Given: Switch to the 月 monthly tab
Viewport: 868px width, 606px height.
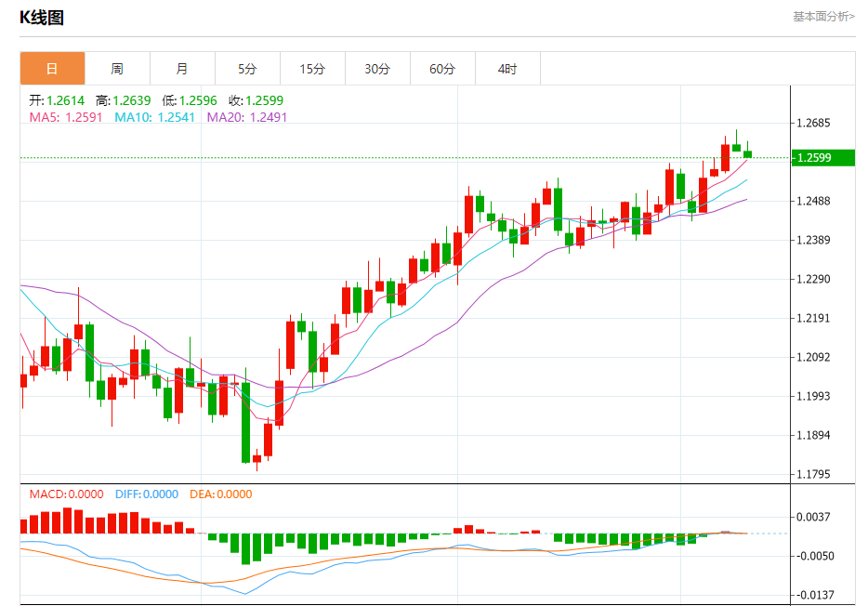Looking at the screenshot, I should [182, 69].
